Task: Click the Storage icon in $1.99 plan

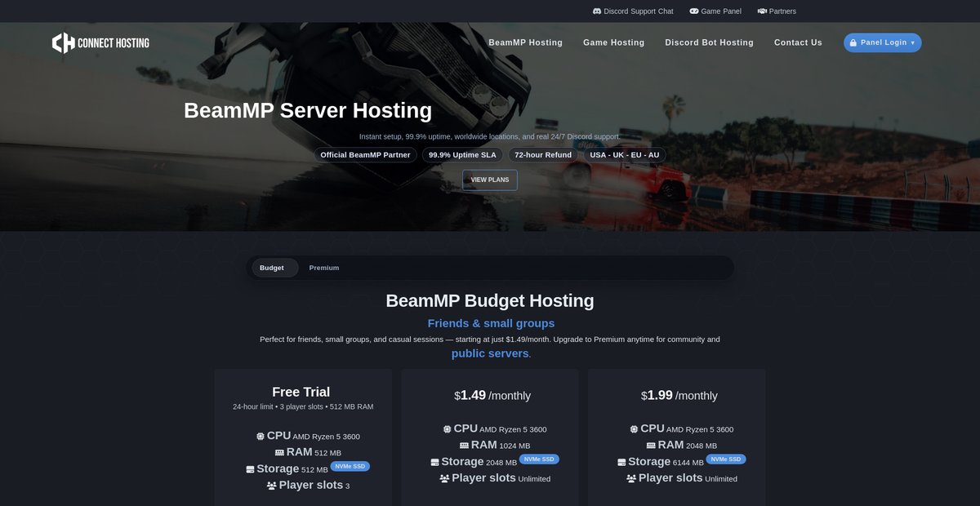Action: point(622,462)
